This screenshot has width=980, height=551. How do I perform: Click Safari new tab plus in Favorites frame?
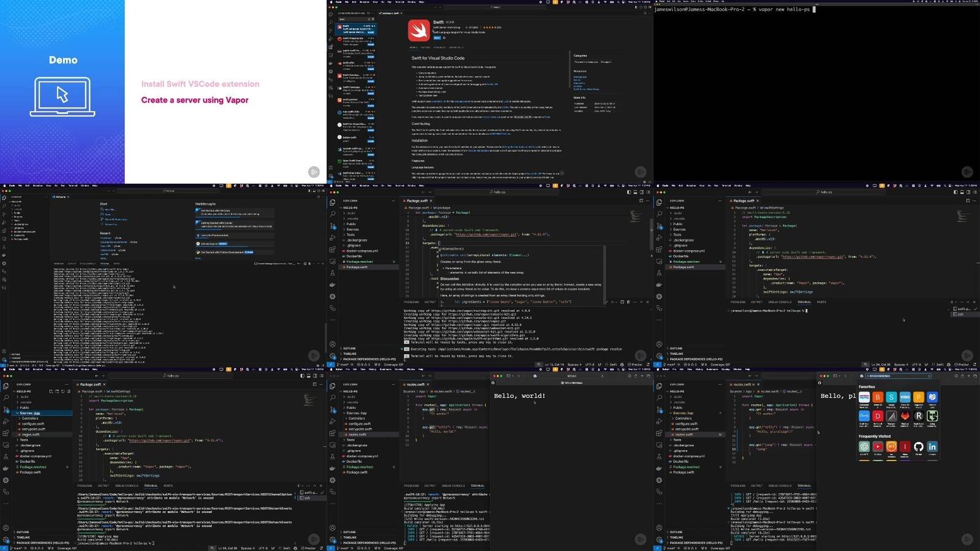pyautogui.click(x=969, y=376)
